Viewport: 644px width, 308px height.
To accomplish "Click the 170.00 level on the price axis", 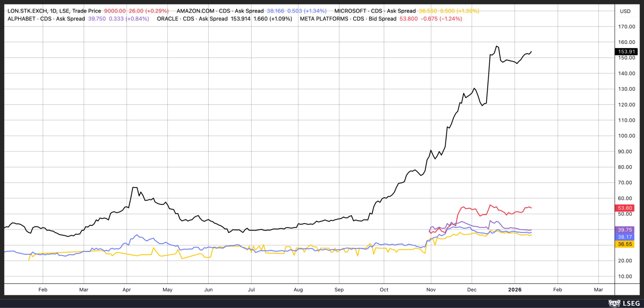I will point(626,27).
